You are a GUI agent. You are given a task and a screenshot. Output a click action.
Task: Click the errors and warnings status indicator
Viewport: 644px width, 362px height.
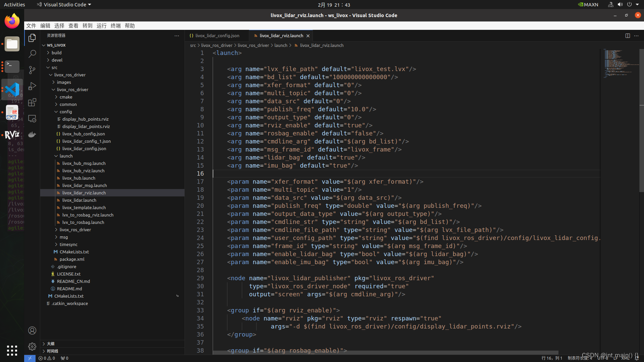(x=47, y=358)
